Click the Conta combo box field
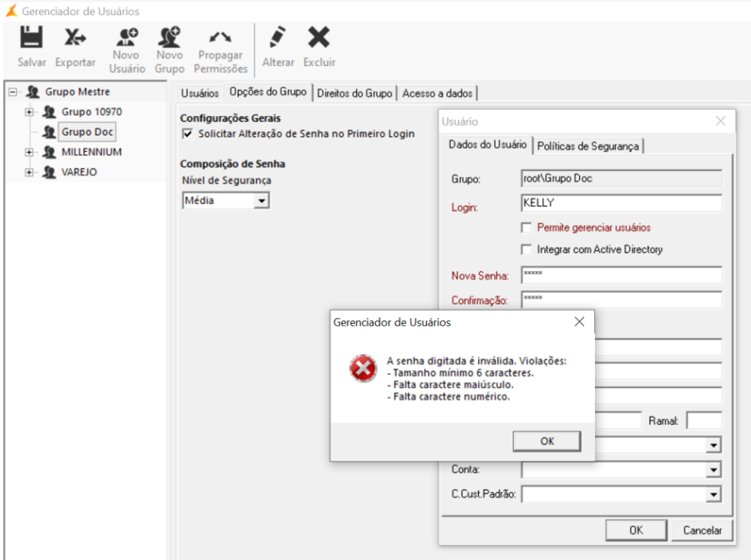Screen dimensions: 751x560 (x=621, y=470)
